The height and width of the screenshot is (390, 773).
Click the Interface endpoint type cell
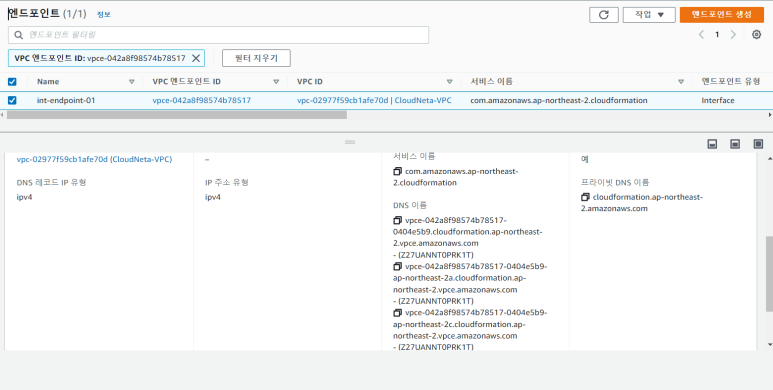click(718, 101)
